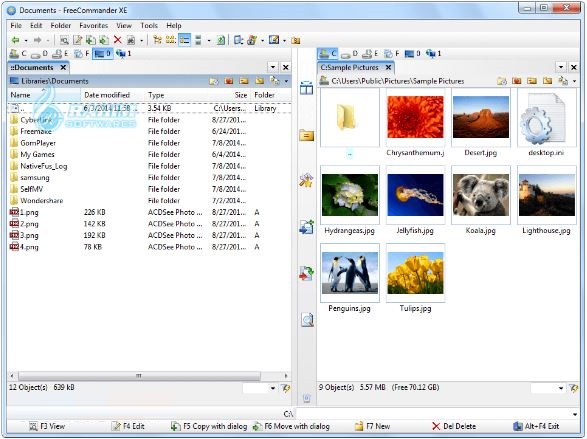The height and width of the screenshot is (439, 587).
Task: Click the Del Delete button
Action: (x=454, y=426)
